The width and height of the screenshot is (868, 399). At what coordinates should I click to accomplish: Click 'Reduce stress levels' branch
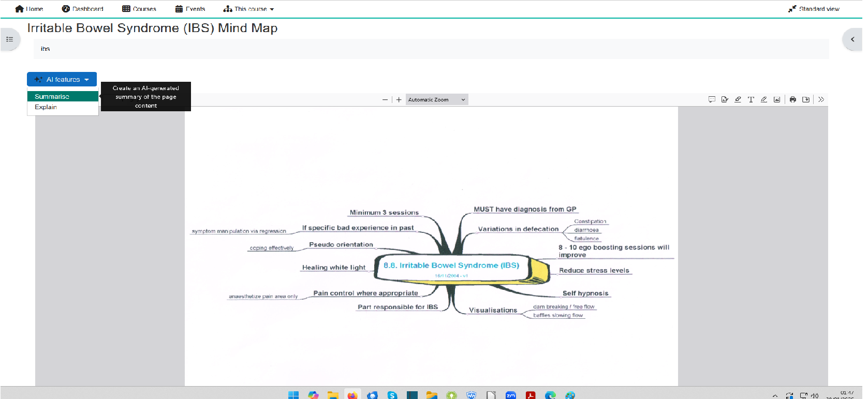click(x=594, y=270)
